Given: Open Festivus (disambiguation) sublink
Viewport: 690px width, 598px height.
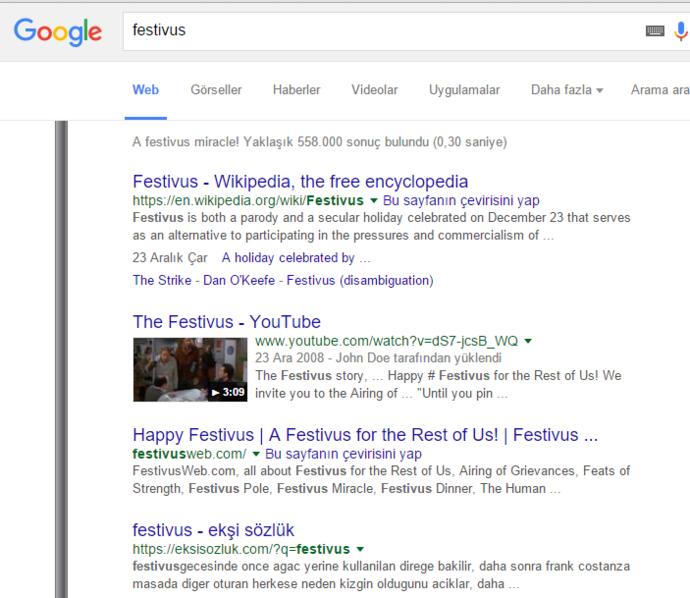Looking at the screenshot, I should pos(360,280).
